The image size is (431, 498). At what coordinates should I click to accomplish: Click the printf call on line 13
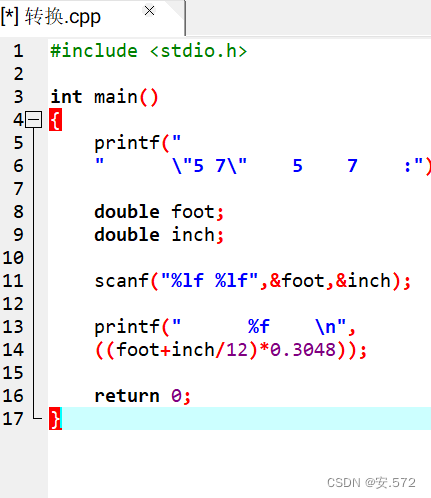[225, 327]
